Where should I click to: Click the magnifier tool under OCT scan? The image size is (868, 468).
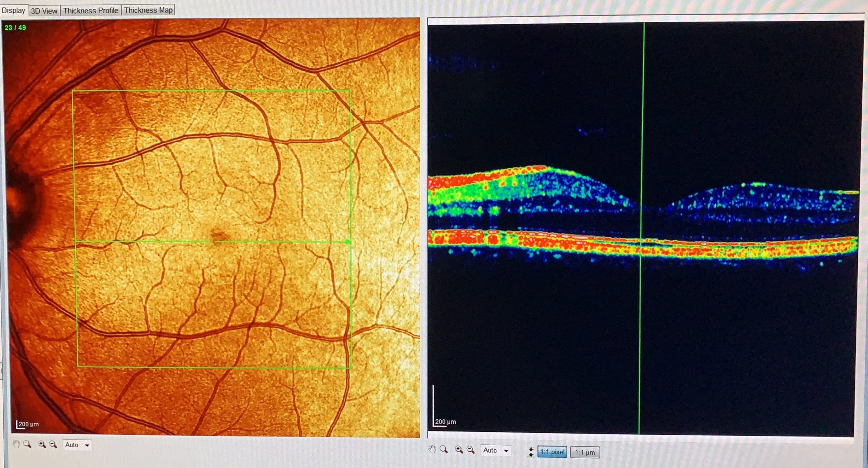pyautogui.click(x=443, y=450)
